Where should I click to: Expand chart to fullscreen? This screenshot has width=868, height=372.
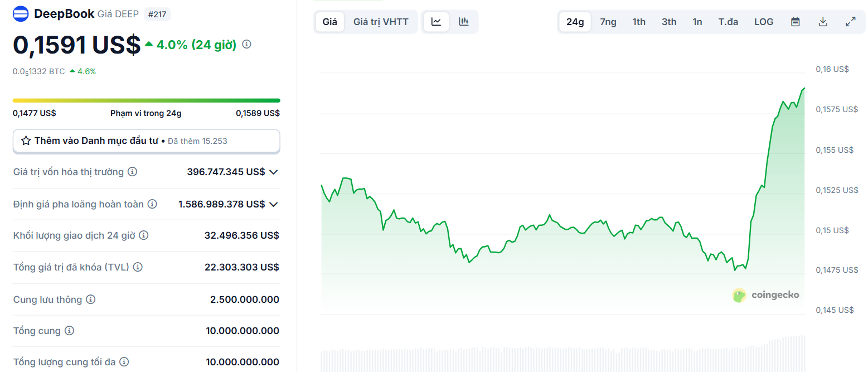(851, 22)
